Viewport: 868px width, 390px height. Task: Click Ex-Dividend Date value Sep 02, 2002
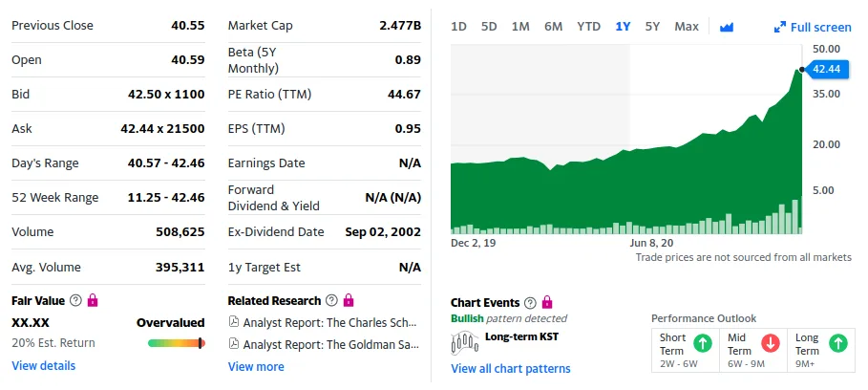(383, 231)
